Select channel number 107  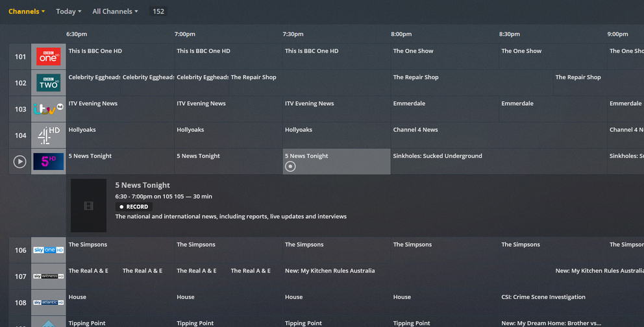(x=20, y=276)
